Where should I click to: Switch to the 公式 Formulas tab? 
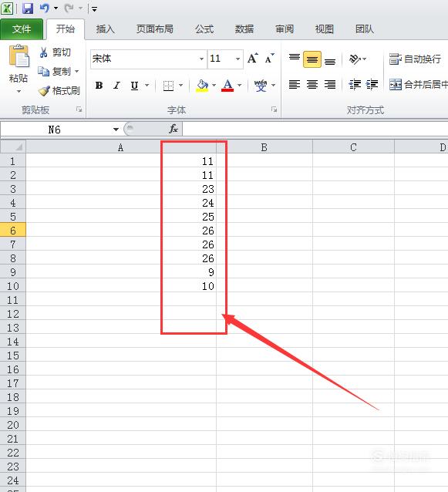pos(204,29)
